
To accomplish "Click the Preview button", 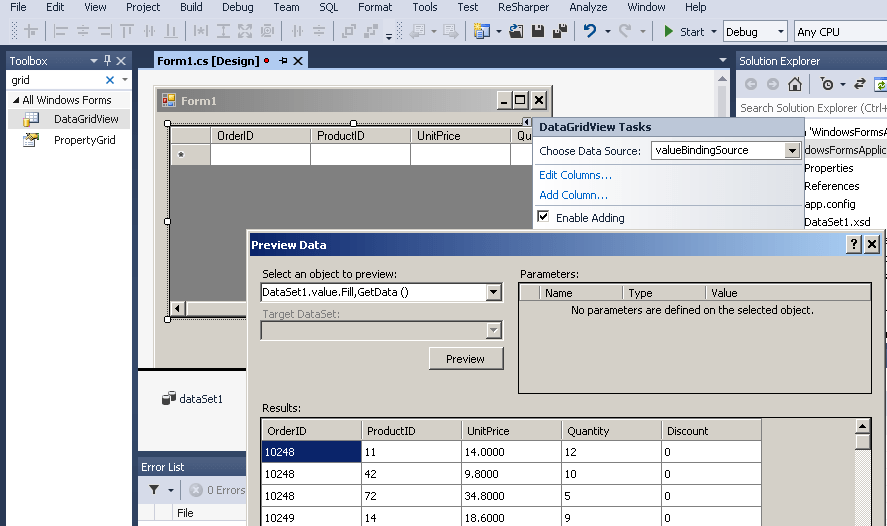I will (466, 359).
